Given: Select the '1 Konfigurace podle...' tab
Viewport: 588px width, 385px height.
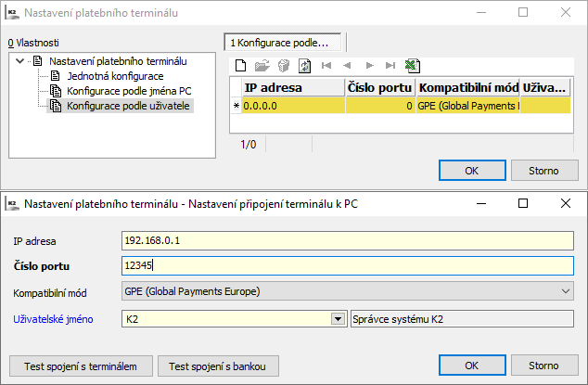Looking at the screenshot, I should [x=283, y=42].
